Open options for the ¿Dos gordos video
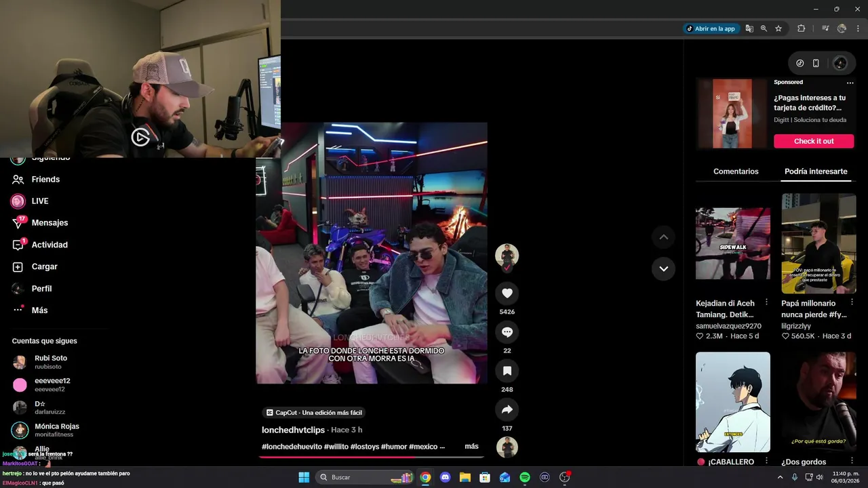The width and height of the screenshot is (868, 488). coord(852,462)
